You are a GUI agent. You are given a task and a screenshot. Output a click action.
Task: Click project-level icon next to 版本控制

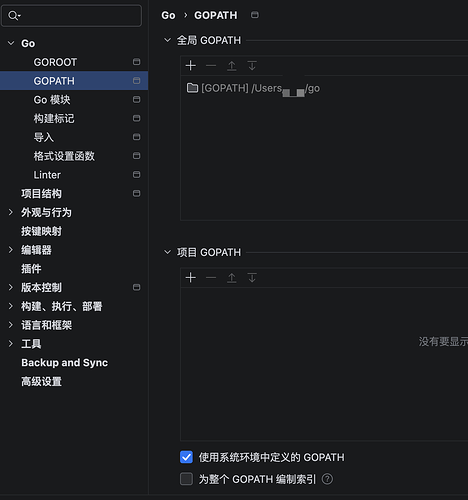136,287
